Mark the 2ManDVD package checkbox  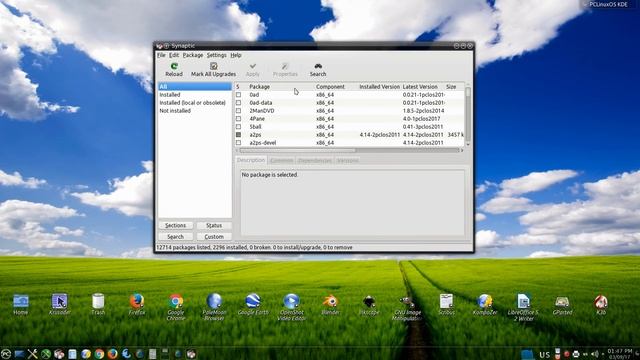point(238,111)
